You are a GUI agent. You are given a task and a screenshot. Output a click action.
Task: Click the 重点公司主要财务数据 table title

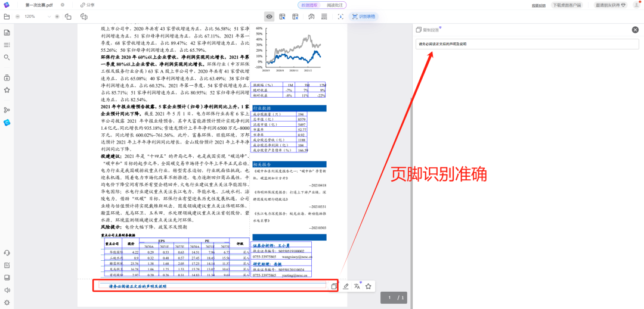tap(118, 235)
